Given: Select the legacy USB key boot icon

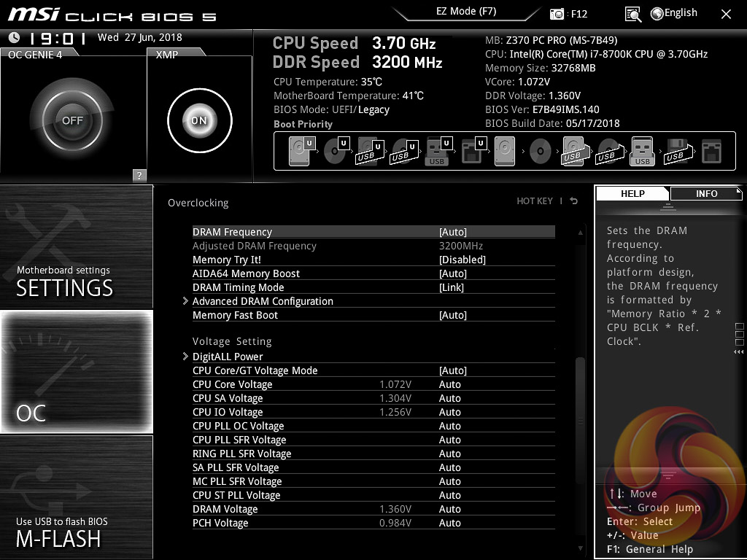Looking at the screenshot, I should coord(642,151).
